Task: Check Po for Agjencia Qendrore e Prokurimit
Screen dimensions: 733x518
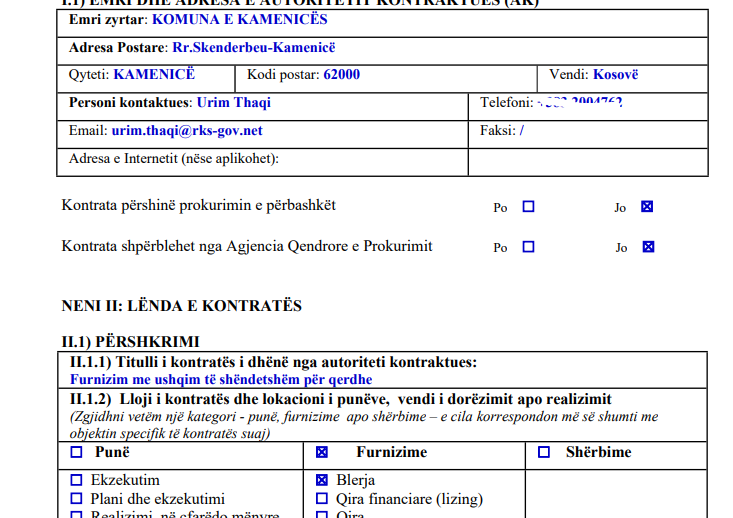Action: (x=528, y=247)
